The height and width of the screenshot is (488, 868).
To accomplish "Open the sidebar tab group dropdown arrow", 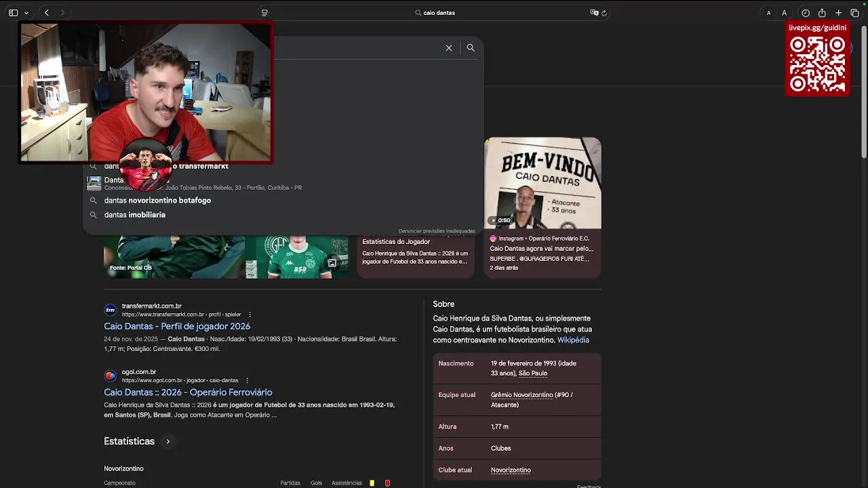I will click(x=26, y=13).
